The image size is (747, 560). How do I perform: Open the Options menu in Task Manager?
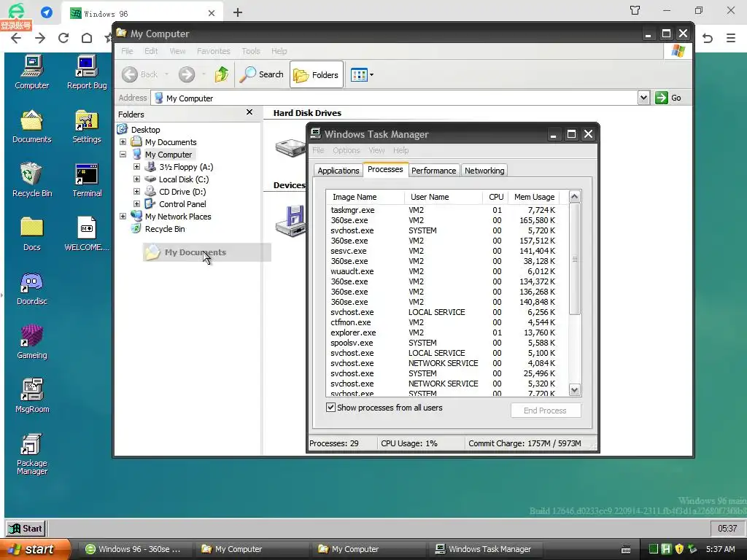347,150
